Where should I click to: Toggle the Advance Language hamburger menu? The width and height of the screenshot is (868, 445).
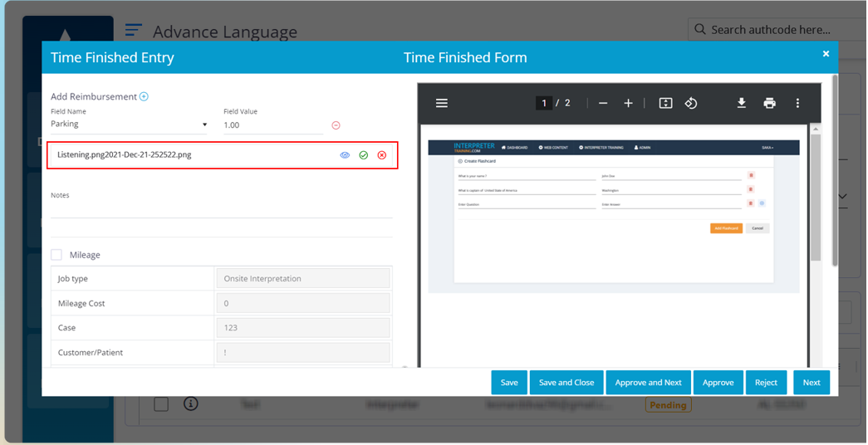[133, 31]
